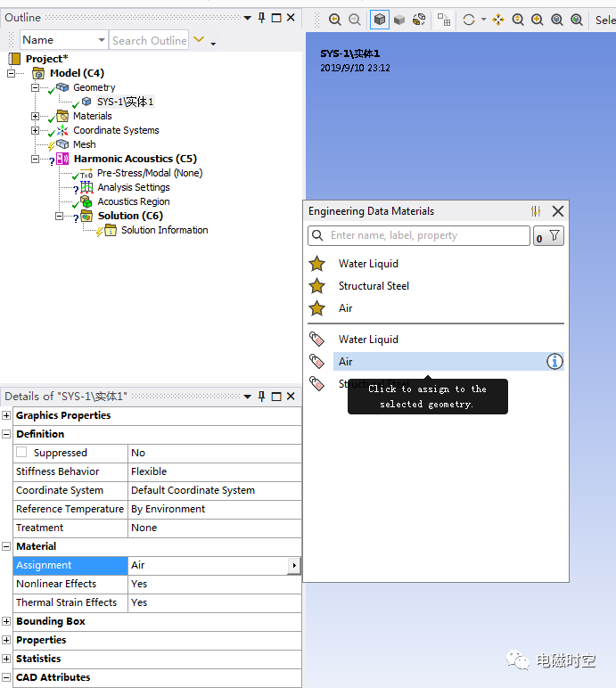Click the Stiffness Behavior value Flexible
Screen dimensions: 616x688
click(x=215, y=471)
